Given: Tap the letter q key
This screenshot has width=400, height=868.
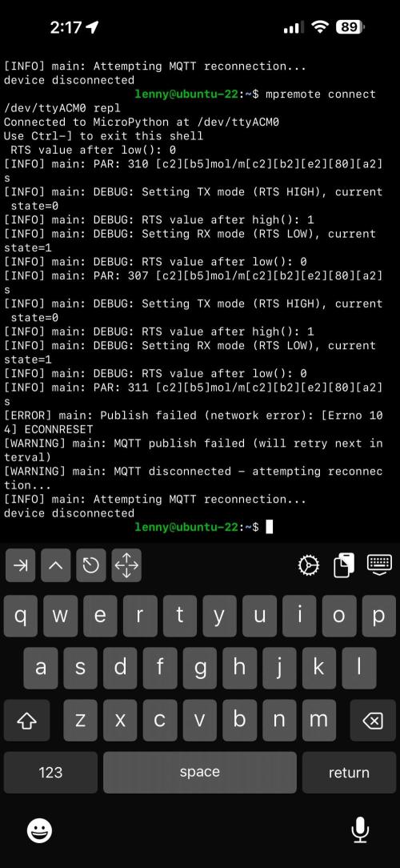Looking at the screenshot, I should pos(21,616).
